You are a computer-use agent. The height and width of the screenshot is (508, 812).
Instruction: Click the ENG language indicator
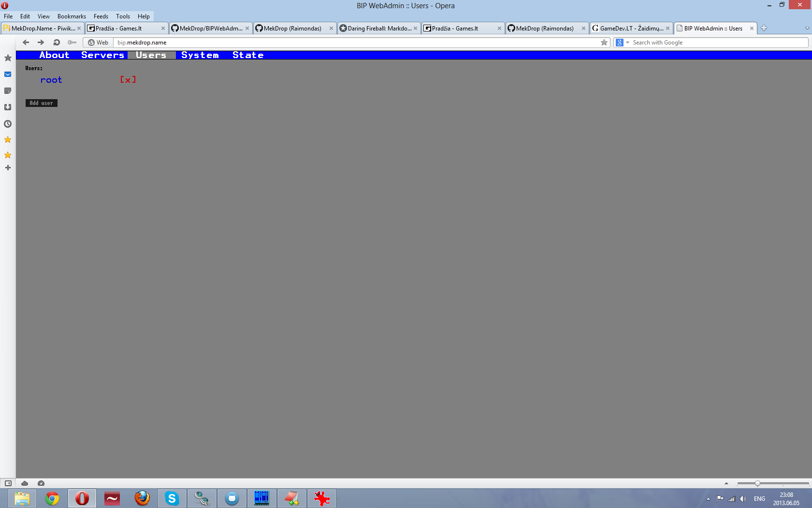click(x=759, y=499)
